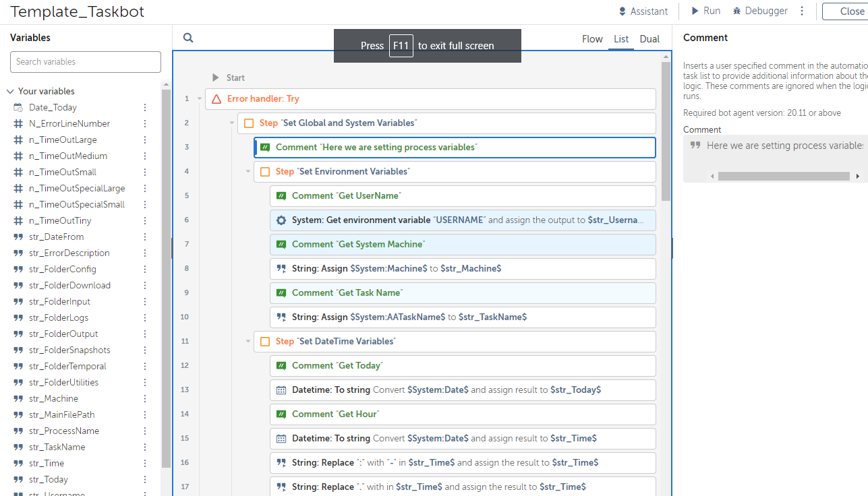The width and height of the screenshot is (868, 496).
Task: Click the orange square icon of Set DateTime Variables step
Action: (x=265, y=342)
